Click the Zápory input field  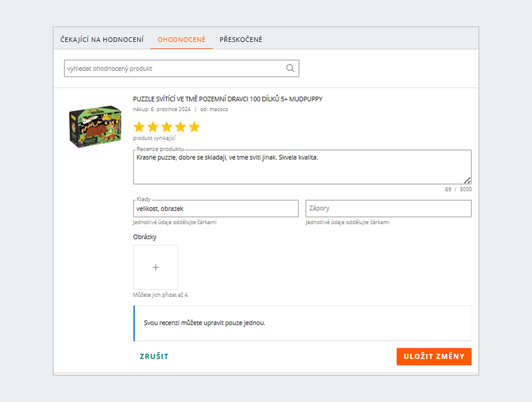pos(388,208)
